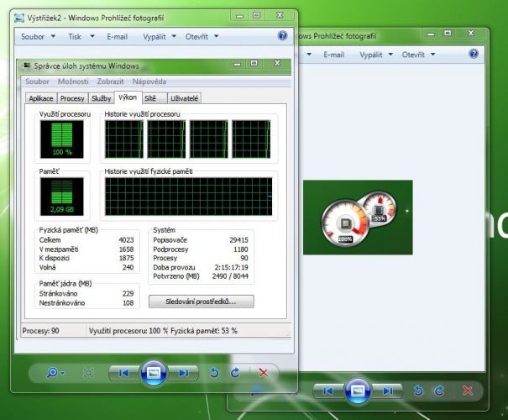
Task: Switch to the Sítě tab
Action: pyautogui.click(x=154, y=98)
